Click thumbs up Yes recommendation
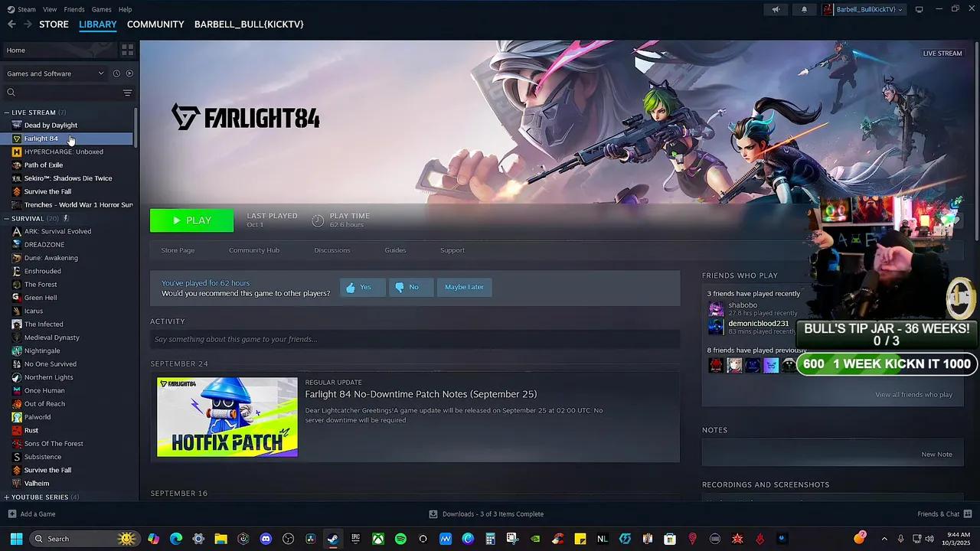980x551 pixels. 363,287
